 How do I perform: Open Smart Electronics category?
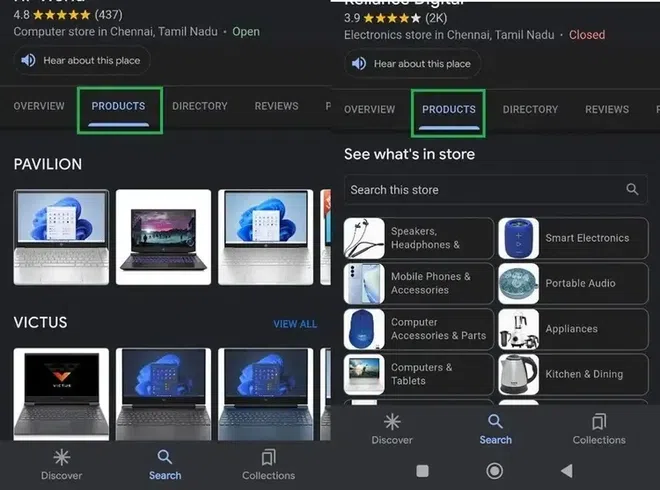point(573,238)
